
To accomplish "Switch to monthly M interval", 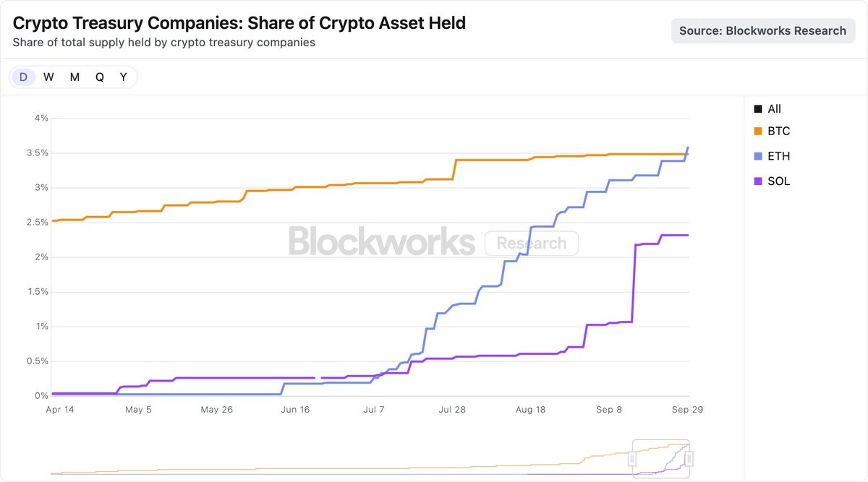I will (x=75, y=77).
